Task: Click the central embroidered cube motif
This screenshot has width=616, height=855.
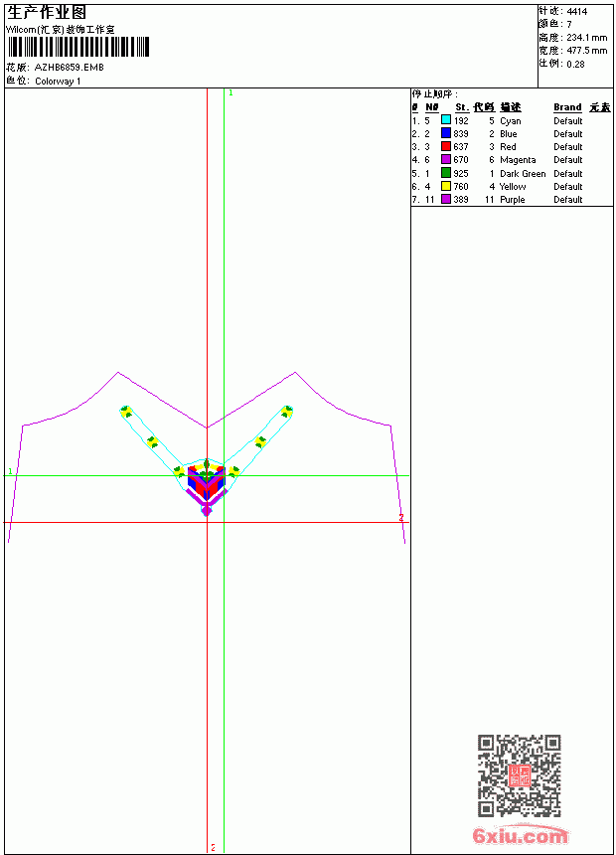Action: click(206, 481)
